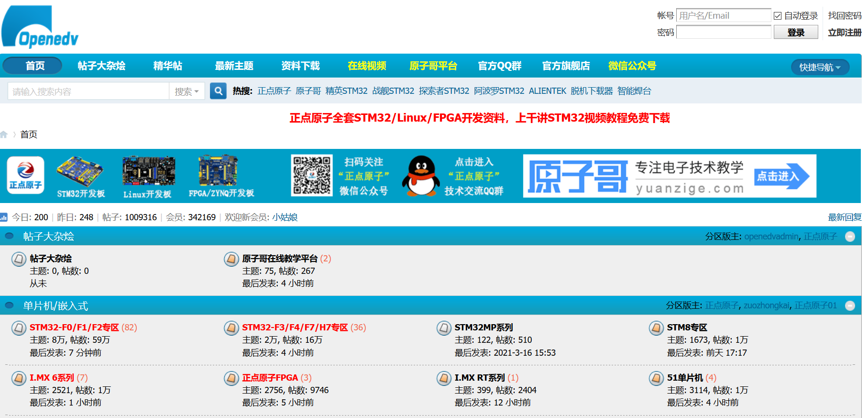Click forum icon beside I.MX RT系列
This screenshot has height=418, width=868.
tap(444, 379)
